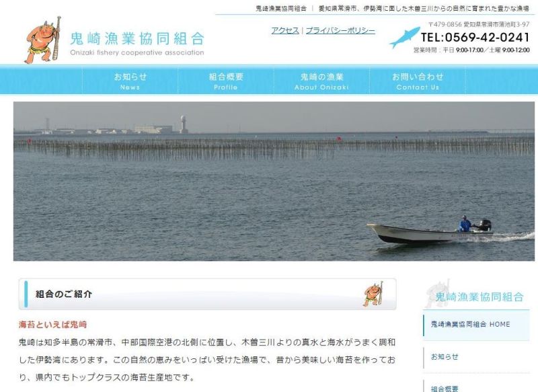Click the 鬼崎漁業協同組合 site title text
The width and height of the screenshot is (538, 392).
coord(137,39)
